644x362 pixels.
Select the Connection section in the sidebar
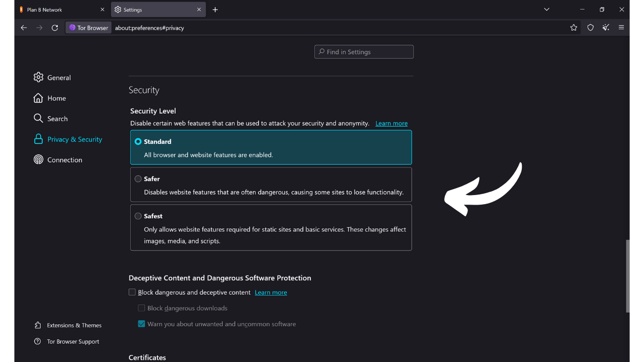[x=64, y=159]
